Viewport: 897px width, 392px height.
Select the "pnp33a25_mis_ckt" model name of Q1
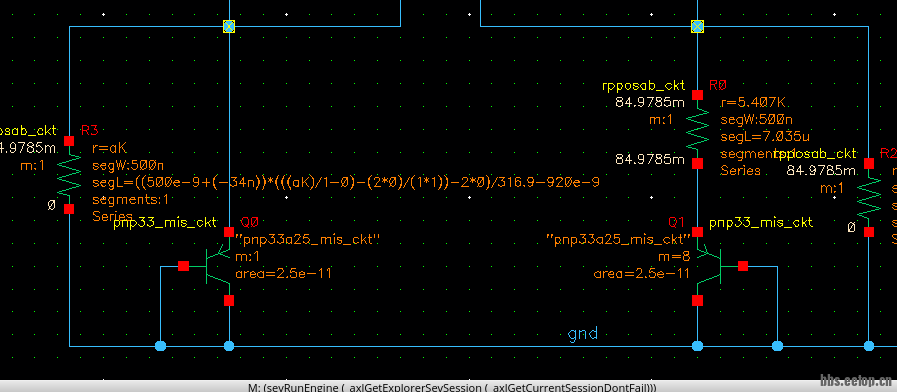[617, 240]
